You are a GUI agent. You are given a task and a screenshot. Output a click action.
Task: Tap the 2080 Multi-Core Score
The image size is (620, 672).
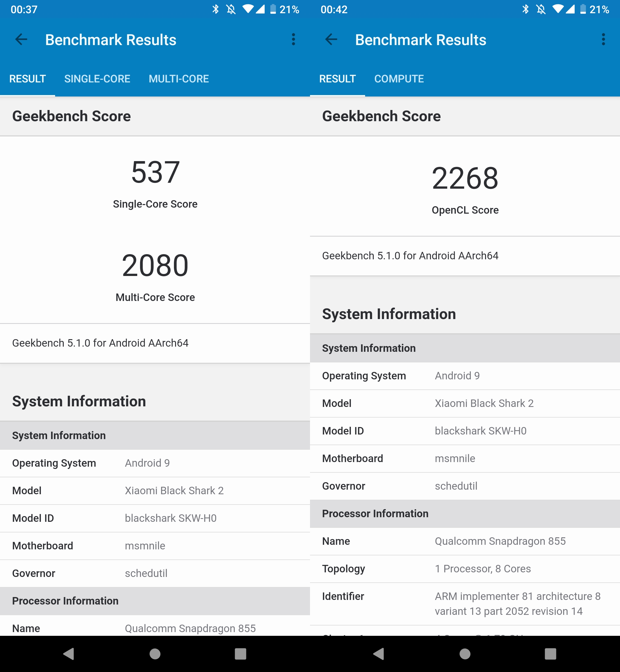tap(155, 266)
